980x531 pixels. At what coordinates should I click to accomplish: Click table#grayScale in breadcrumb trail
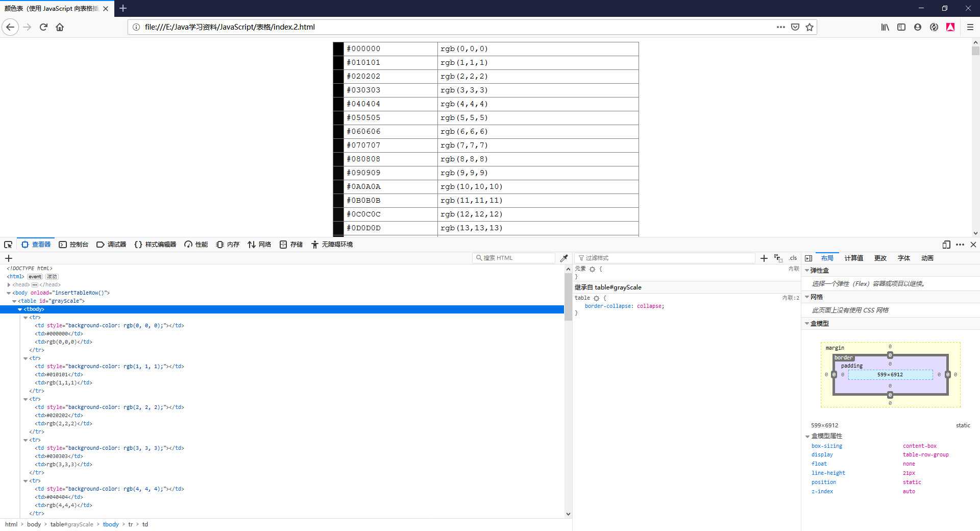click(x=71, y=524)
